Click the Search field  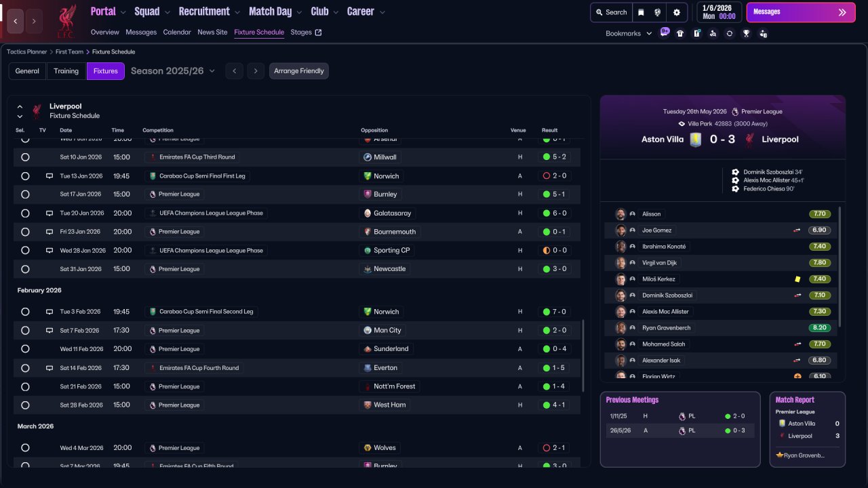[x=611, y=12]
